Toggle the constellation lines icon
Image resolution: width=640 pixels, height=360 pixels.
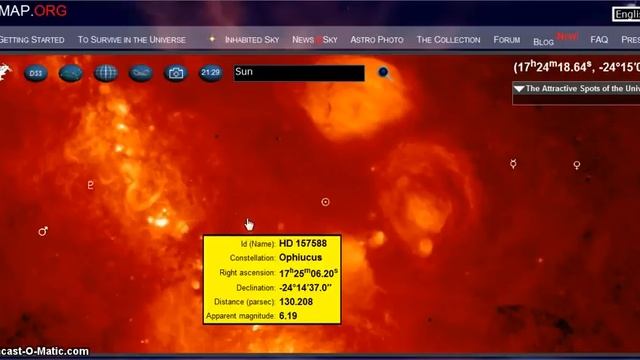point(71,73)
